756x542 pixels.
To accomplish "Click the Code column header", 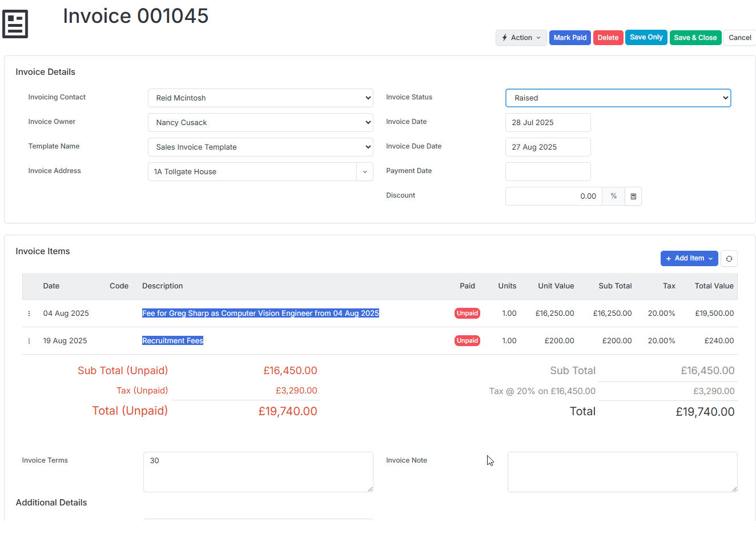I will [119, 286].
